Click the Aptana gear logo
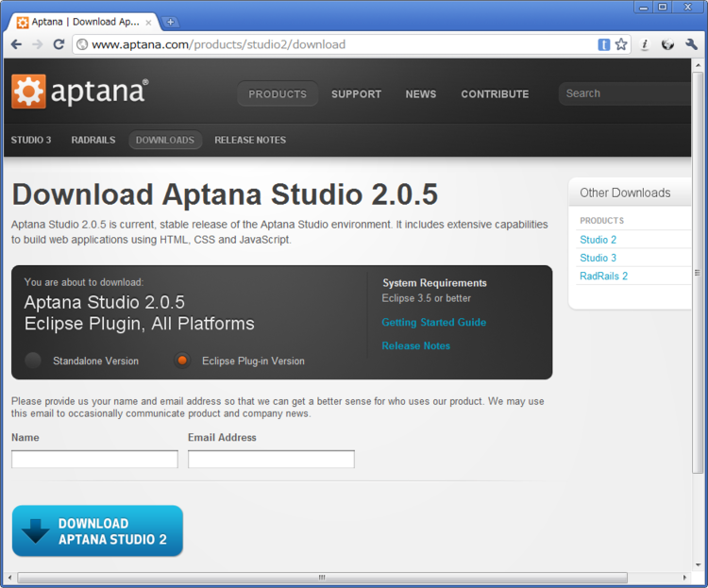 (28, 92)
